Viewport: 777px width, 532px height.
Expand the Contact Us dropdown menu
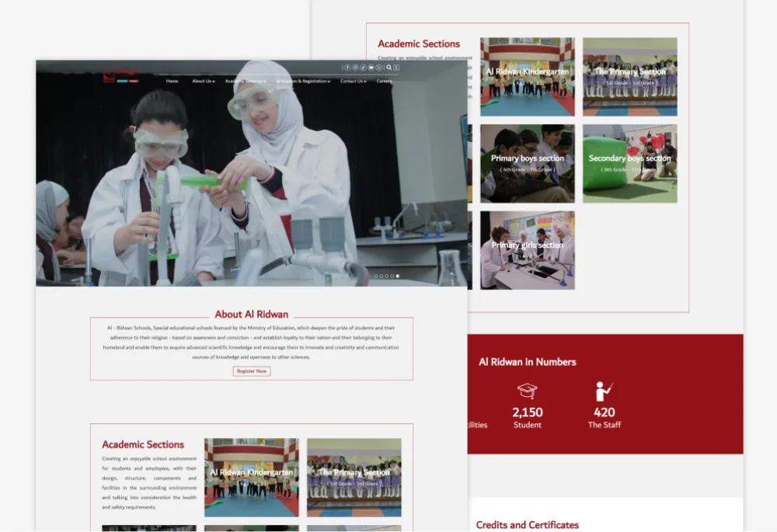pyautogui.click(x=354, y=81)
